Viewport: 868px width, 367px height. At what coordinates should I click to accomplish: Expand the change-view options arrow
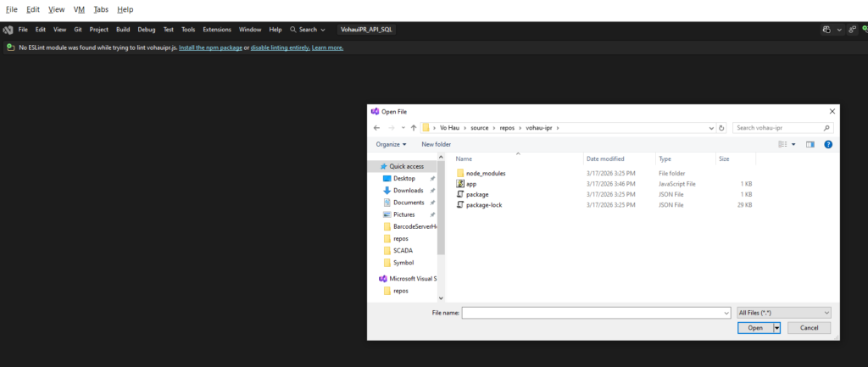pos(793,144)
